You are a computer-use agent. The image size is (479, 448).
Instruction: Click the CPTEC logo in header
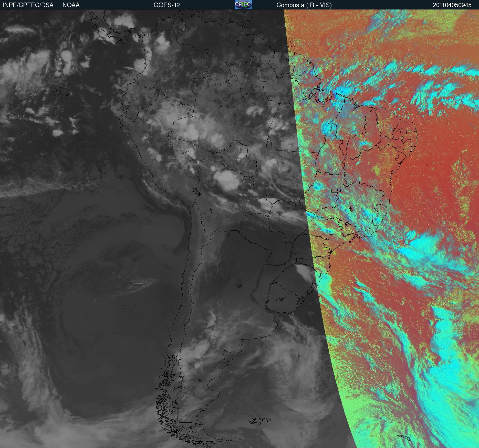[x=243, y=5]
